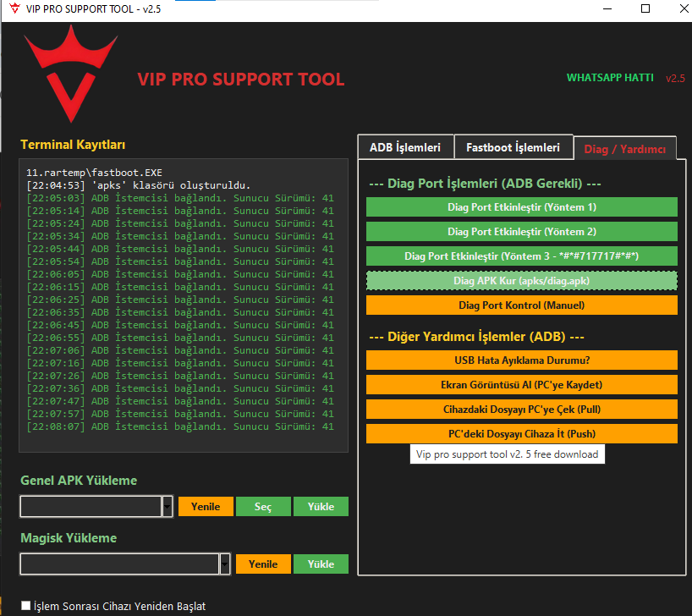Switch to the Fastboot İşlemleri tab

click(x=514, y=146)
